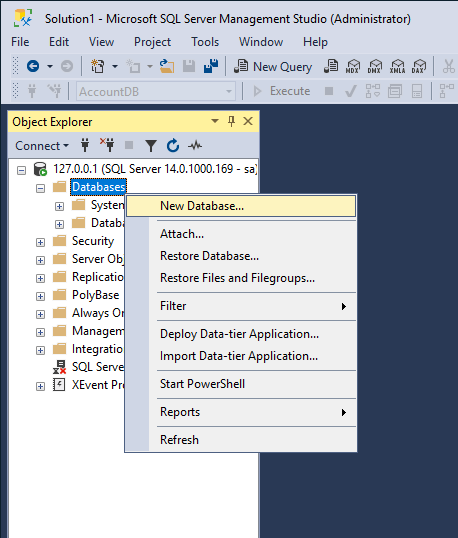Choose Refresh from context menu
Viewport: 458px width, 538px height.
[x=241, y=440]
